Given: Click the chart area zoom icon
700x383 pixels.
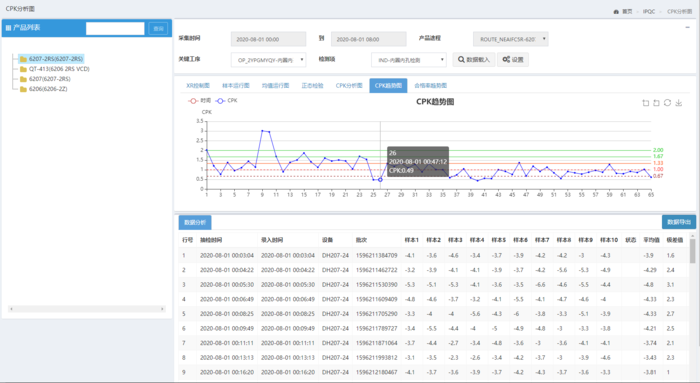Looking at the screenshot, I should pos(646,103).
